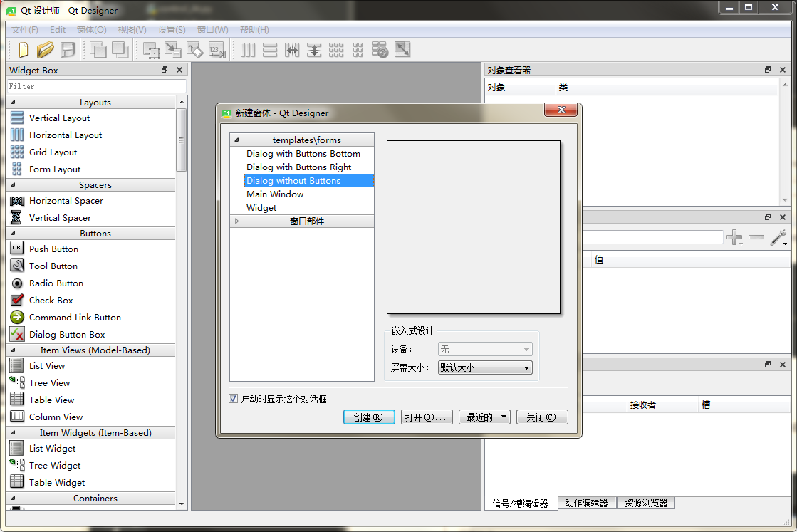Click the Widget Box Filter field
797x532 pixels.
tap(97, 86)
